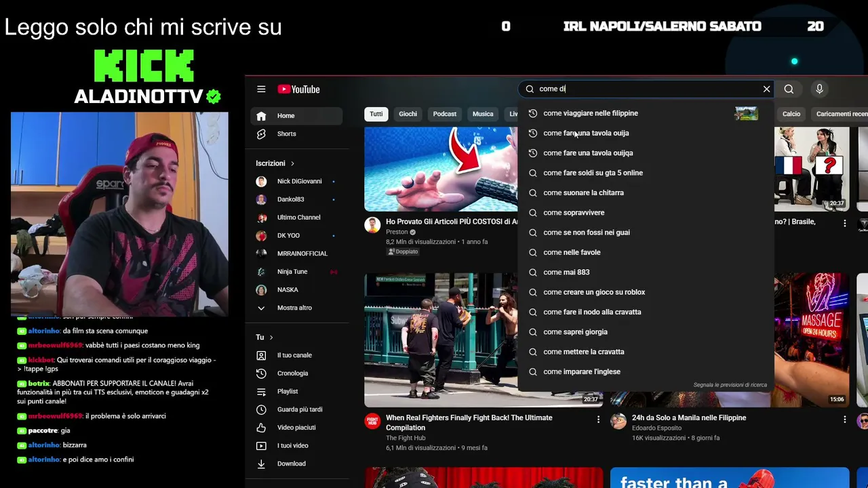
Task: Click 'Segnala le previsioni di ricerca' link
Action: point(730,385)
